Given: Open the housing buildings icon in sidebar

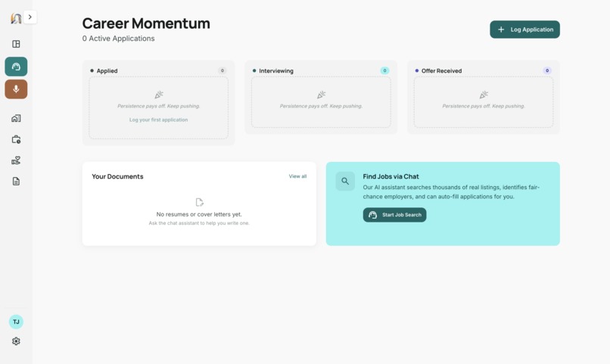Looking at the screenshot, I should click(x=16, y=118).
